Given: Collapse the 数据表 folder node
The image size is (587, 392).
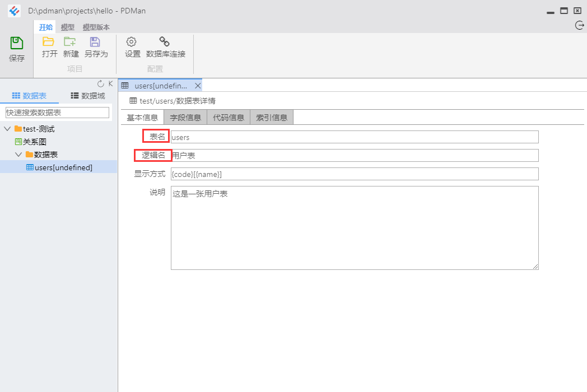Looking at the screenshot, I should tap(18, 154).
